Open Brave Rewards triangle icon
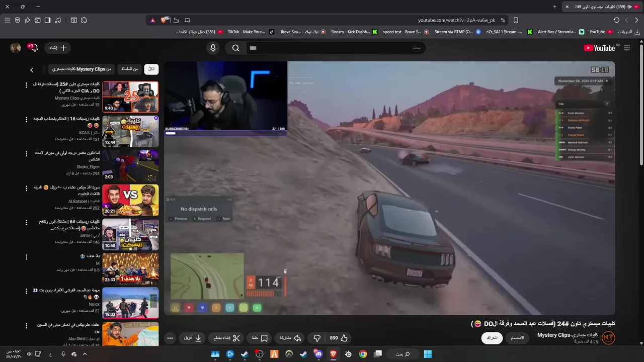Image resolution: width=644 pixels, height=362 pixels. tap(152, 20)
